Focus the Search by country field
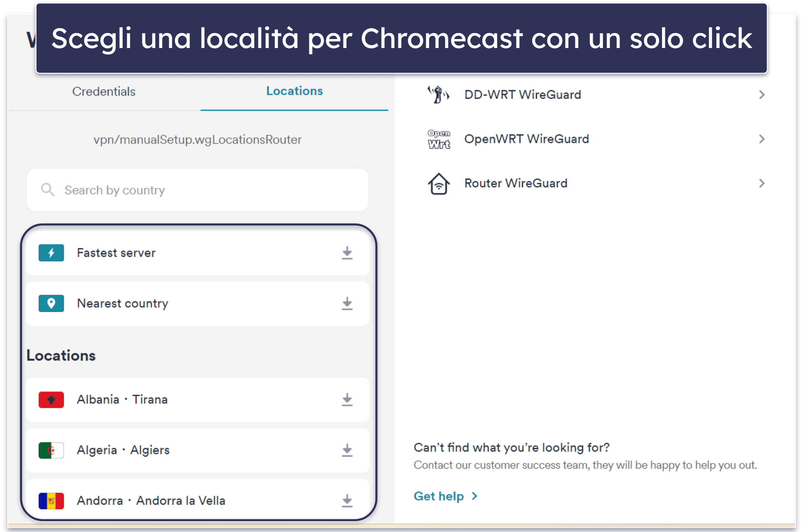This screenshot has height=532, width=803. coord(198,190)
